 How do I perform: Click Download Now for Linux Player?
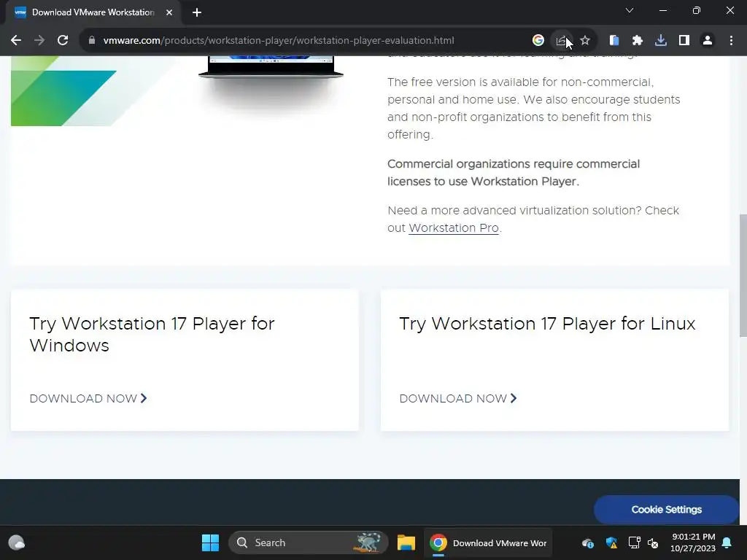click(458, 399)
